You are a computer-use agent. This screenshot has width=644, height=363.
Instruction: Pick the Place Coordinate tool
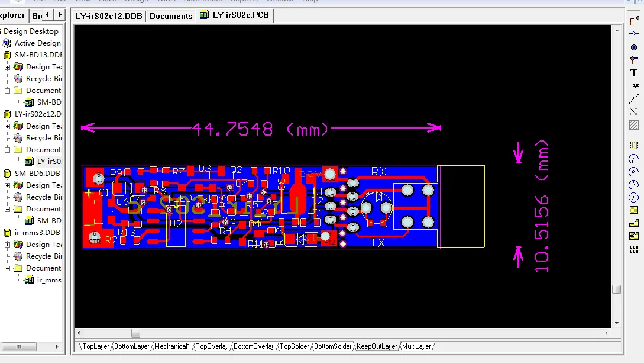(634, 86)
